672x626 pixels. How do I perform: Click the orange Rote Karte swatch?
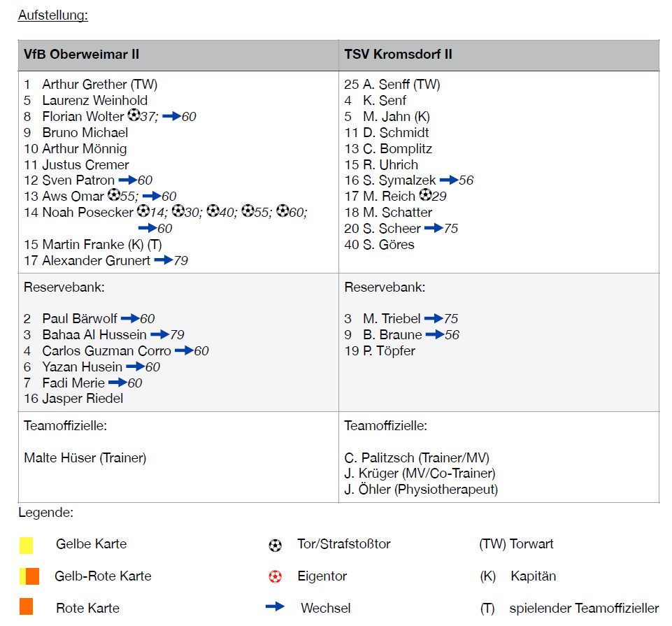(x=27, y=607)
